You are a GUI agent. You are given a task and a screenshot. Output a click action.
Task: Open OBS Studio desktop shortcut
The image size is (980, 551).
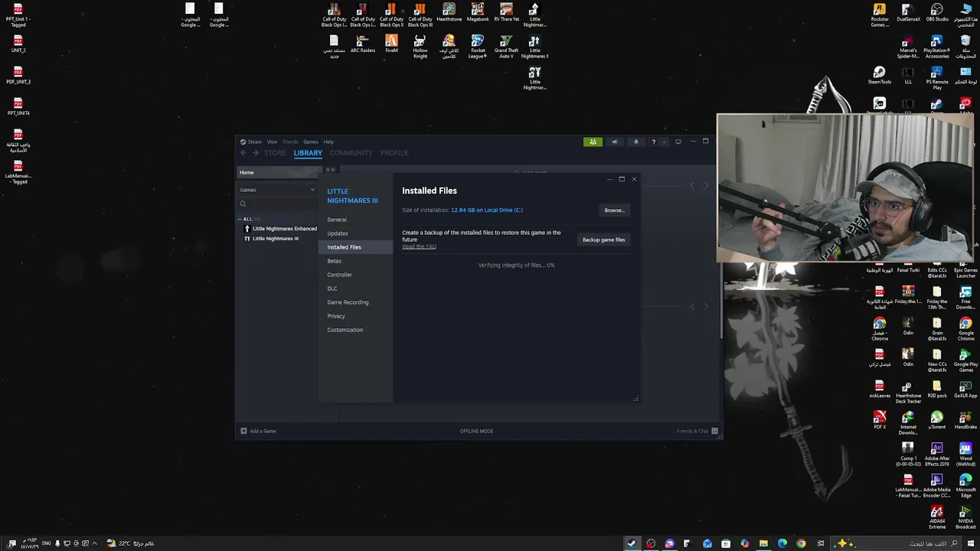[937, 12]
